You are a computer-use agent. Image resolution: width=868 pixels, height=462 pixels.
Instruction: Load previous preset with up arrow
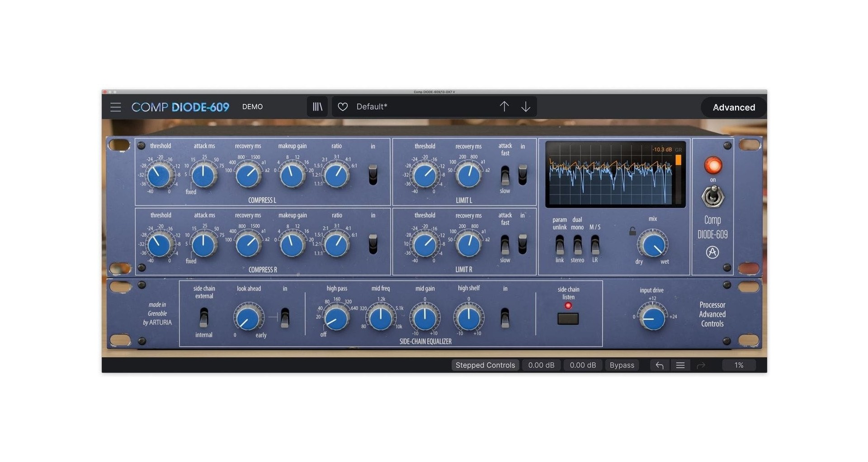[504, 107]
